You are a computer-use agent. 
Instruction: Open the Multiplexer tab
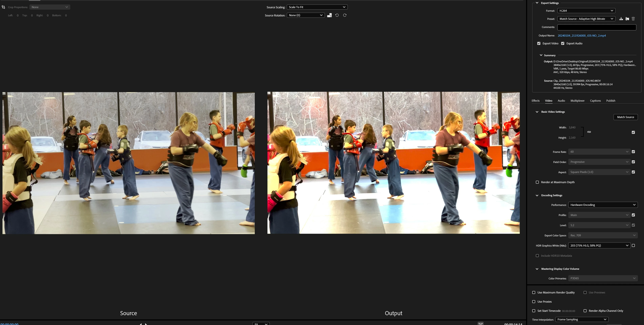tap(577, 101)
